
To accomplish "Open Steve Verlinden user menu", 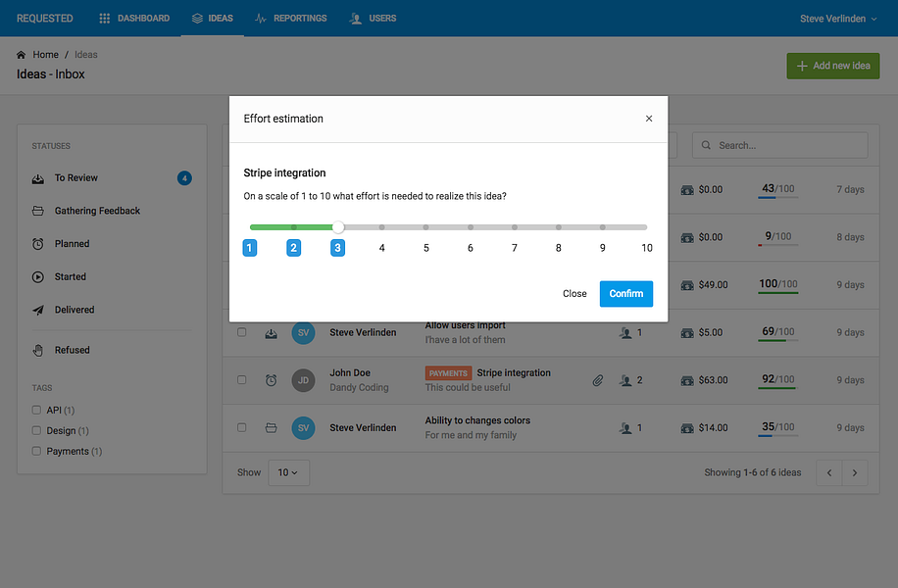I will [x=838, y=19].
